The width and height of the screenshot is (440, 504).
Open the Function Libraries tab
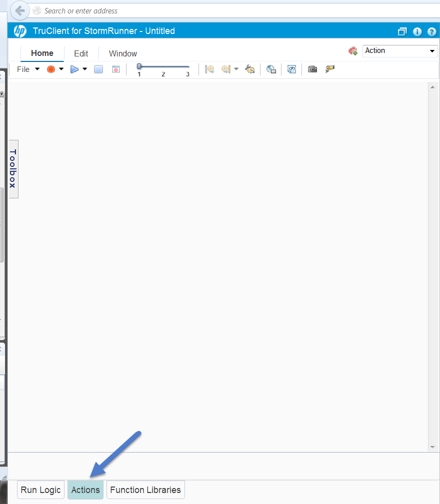click(145, 490)
